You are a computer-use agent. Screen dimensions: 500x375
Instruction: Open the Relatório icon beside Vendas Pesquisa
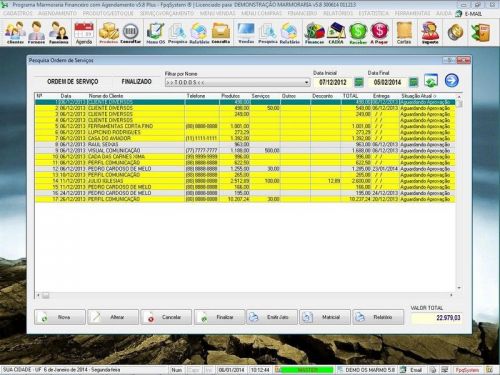pyautogui.click(x=289, y=32)
